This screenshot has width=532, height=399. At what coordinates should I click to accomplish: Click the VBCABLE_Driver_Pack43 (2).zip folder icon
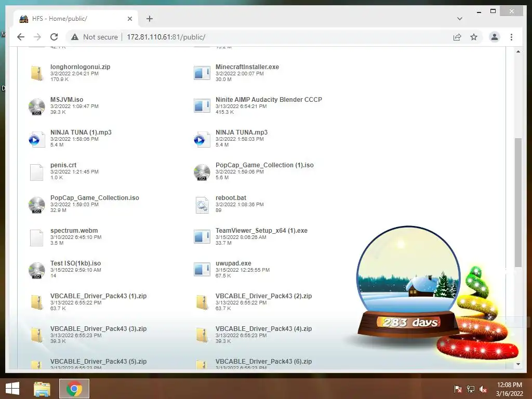(202, 302)
